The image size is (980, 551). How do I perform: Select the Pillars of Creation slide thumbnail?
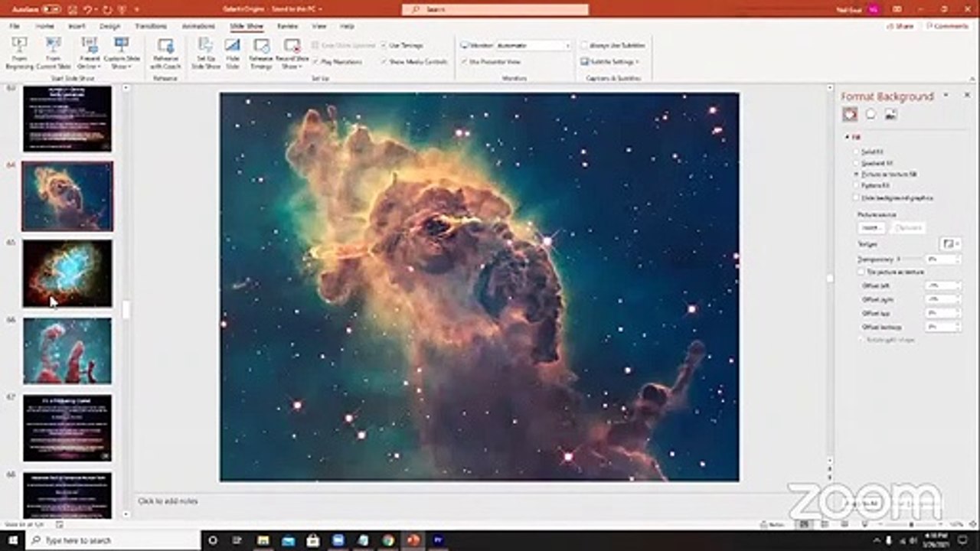(67, 351)
